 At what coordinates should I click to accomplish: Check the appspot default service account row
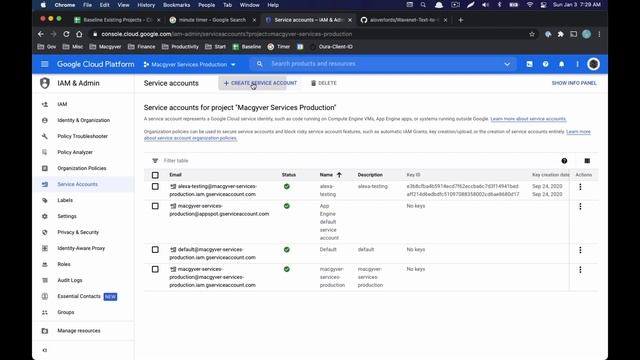point(155,206)
